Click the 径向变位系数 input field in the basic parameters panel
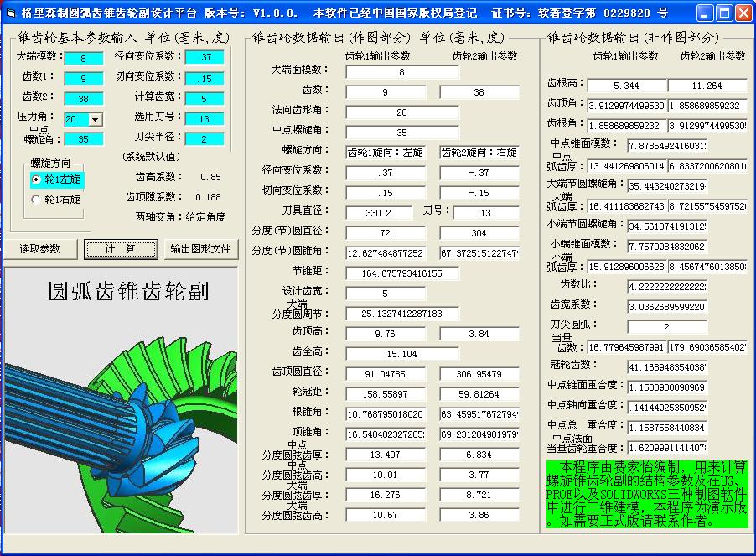Image resolution: width=756 pixels, height=556 pixels. pyautogui.click(x=205, y=57)
